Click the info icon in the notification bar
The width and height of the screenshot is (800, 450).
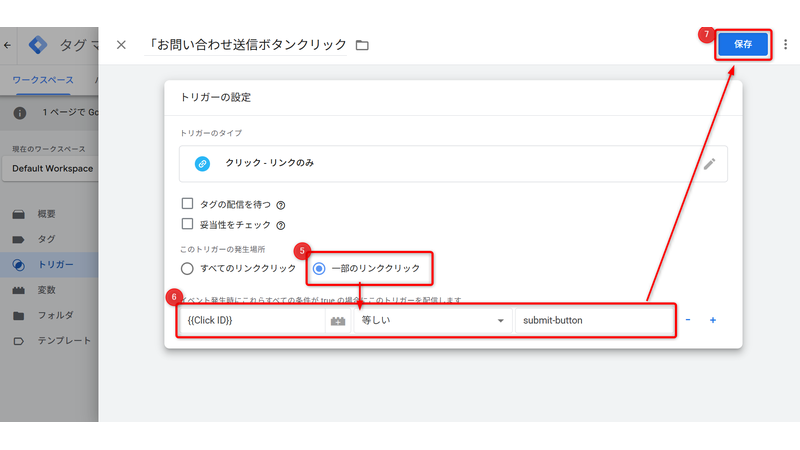(20, 113)
